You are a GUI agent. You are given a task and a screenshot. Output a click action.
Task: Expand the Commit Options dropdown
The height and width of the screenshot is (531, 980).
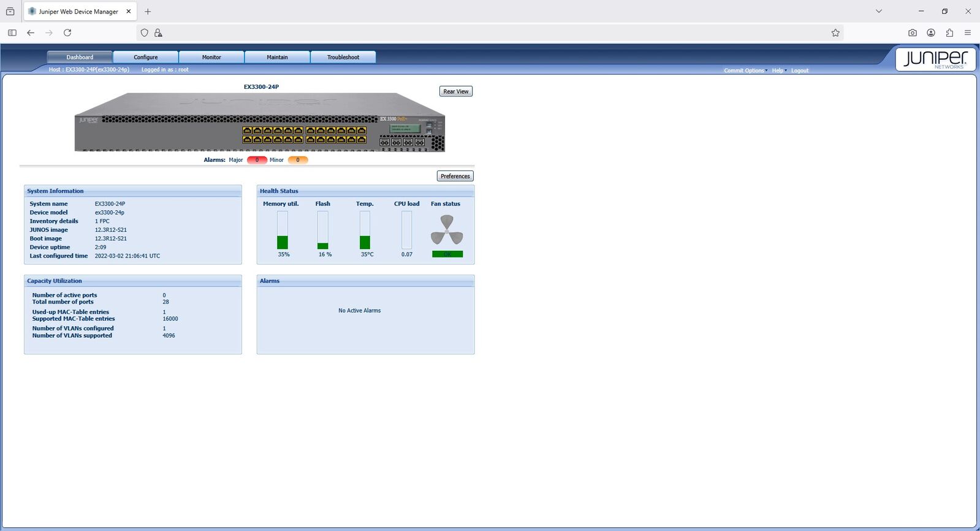pyautogui.click(x=745, y=71)
